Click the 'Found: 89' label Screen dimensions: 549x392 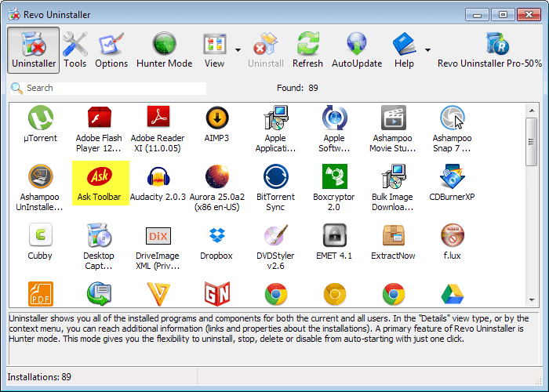click(x=297, y=88)
